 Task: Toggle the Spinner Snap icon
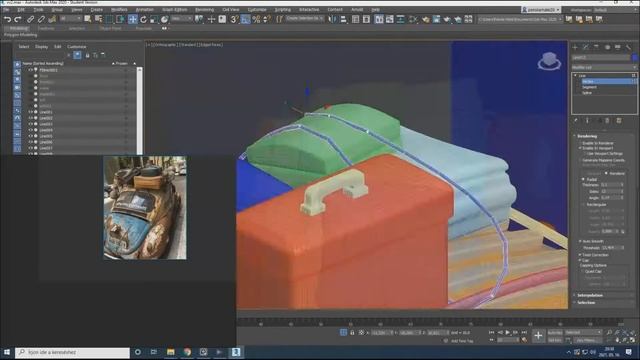point(267,19)
